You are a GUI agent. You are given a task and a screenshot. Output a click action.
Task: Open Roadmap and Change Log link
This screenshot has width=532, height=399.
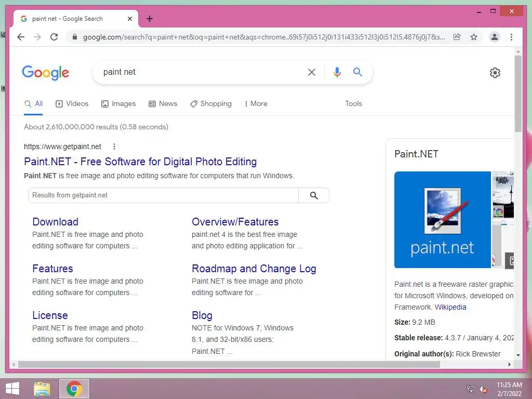pos(254,269)
